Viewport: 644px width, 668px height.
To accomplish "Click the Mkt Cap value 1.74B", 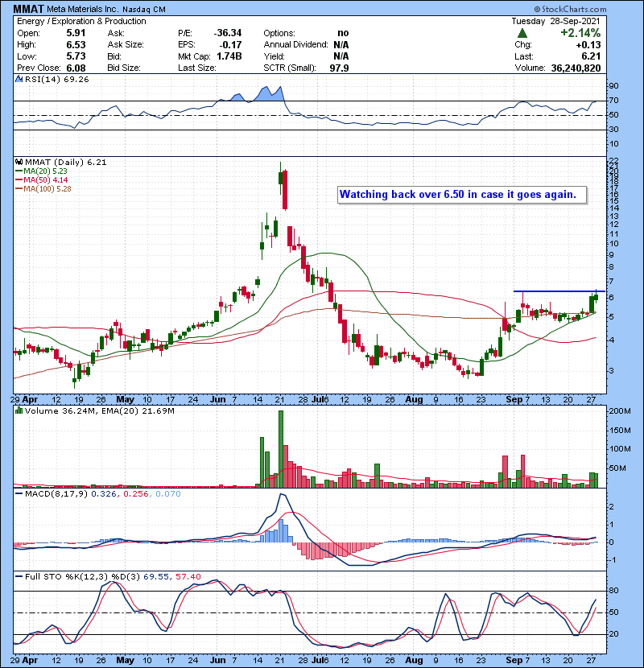I will [x=229, y=56].
